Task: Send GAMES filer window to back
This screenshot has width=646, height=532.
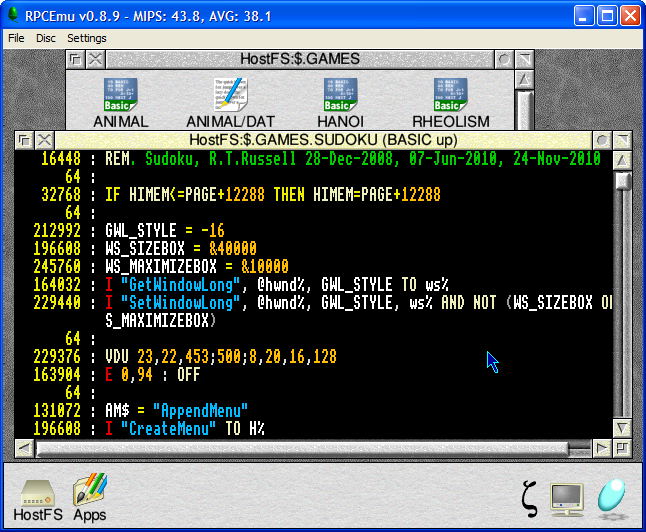Action: (76, 60)
